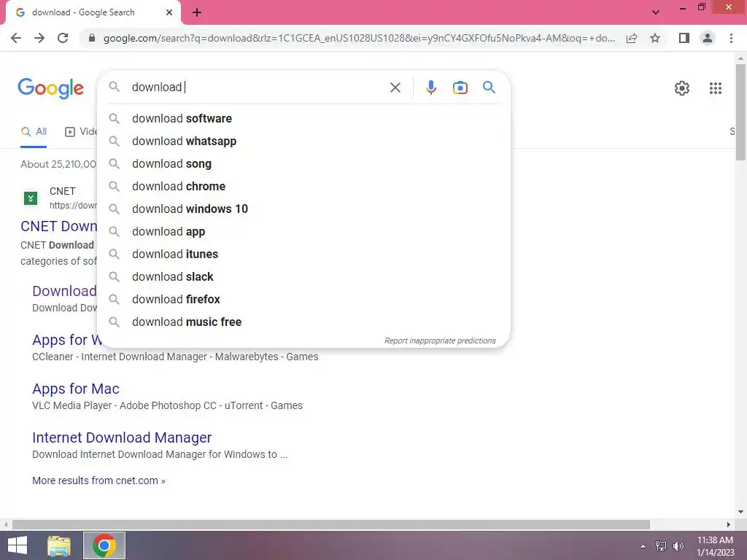
Task: Open a new browser tab
Action: coord(197,12)
